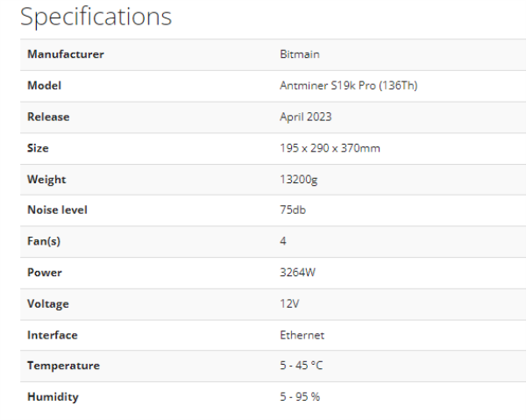
Task: Select the 5 - 95 % humidity value
Action: tap(299, 397)
